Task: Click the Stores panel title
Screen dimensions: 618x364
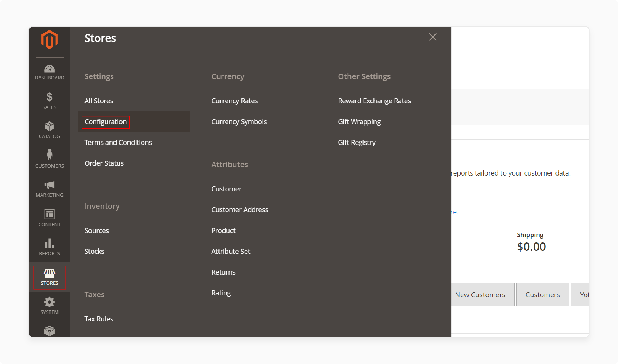Action: pos(100,38)
